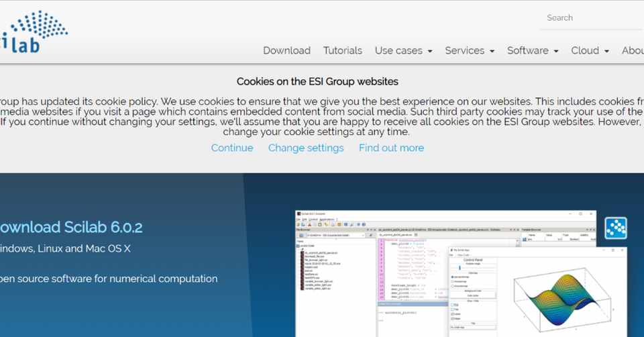This screenshot has width=644, height=337.
Task: Click the 3D surface plot image
Action: (x=562, y=301)
